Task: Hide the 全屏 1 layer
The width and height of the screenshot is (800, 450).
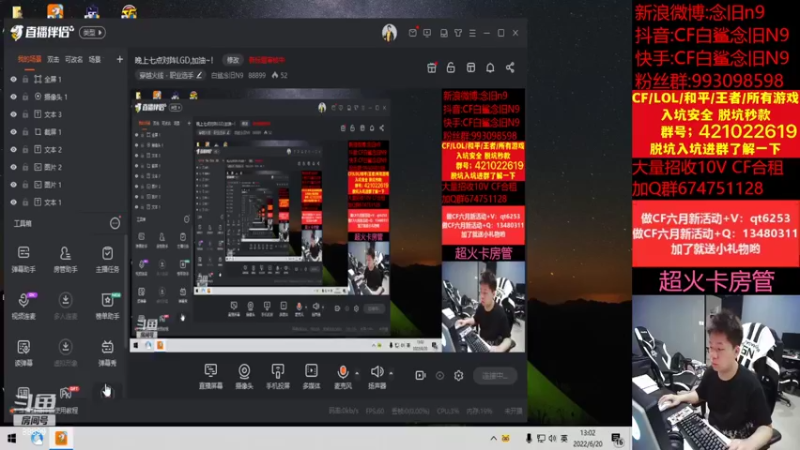Action: coord(13,79)
